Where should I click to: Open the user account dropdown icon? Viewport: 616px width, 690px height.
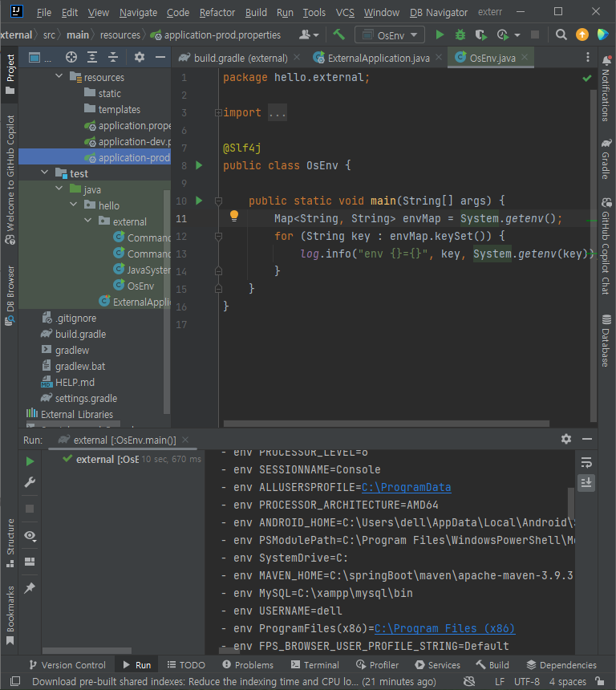[309, 34]
